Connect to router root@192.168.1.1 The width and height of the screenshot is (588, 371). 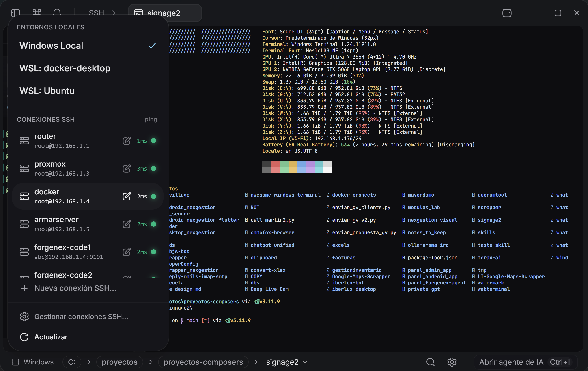(88, 141)
